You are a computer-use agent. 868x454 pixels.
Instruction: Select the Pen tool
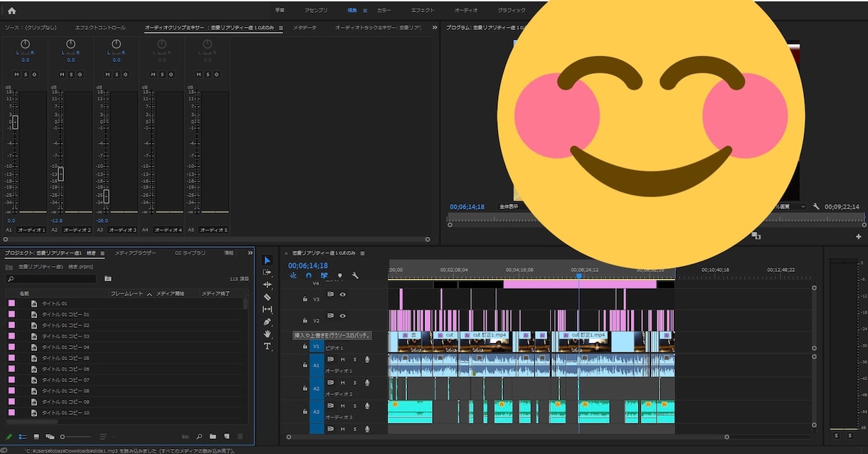(268, 322)
